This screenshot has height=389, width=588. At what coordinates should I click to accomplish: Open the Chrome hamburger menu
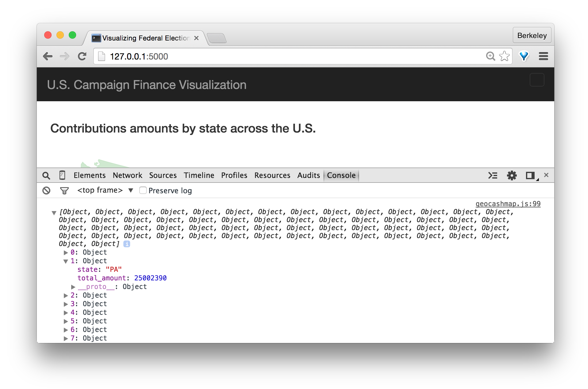[x=543, y=56]
